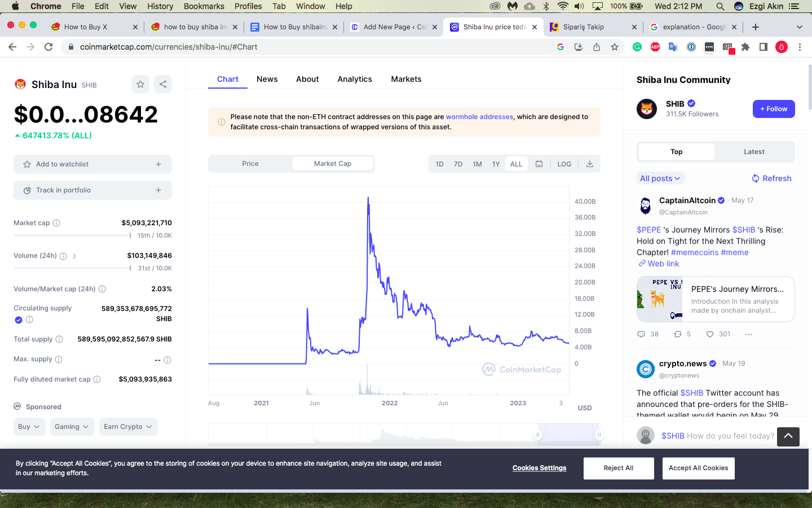Reload the page in Chrome
The height and width of the screenshot is (508, 812).
[x=48, y=47]
